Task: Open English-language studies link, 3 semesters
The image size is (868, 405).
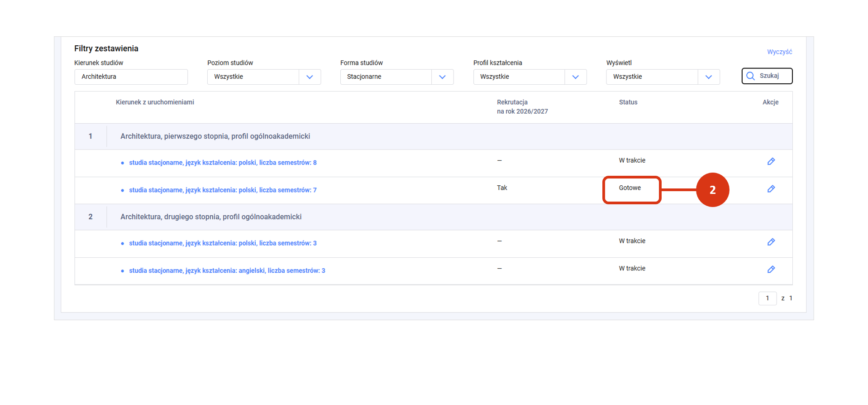Action: [227, 271]
